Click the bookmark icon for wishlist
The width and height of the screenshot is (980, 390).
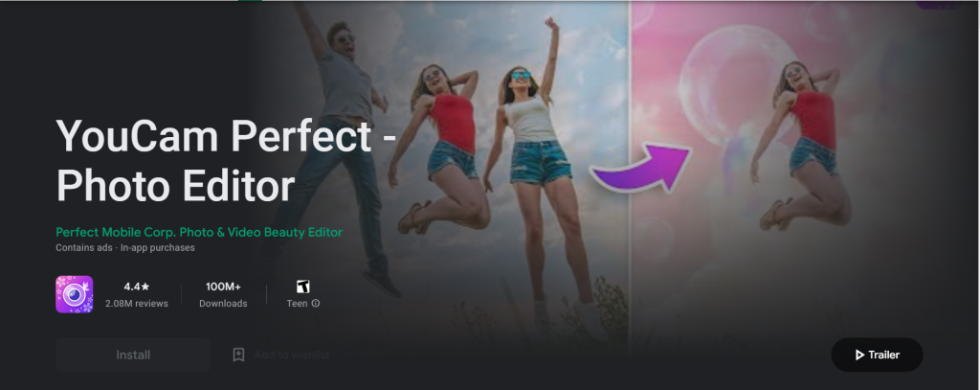coord(238,355)
